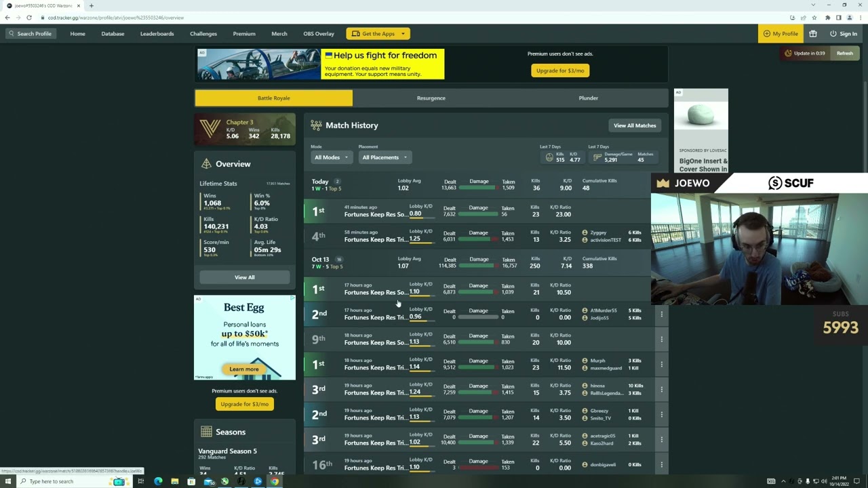
Task: Open the browser Extensions puzzle icon
Action: [x=827, y=18]
